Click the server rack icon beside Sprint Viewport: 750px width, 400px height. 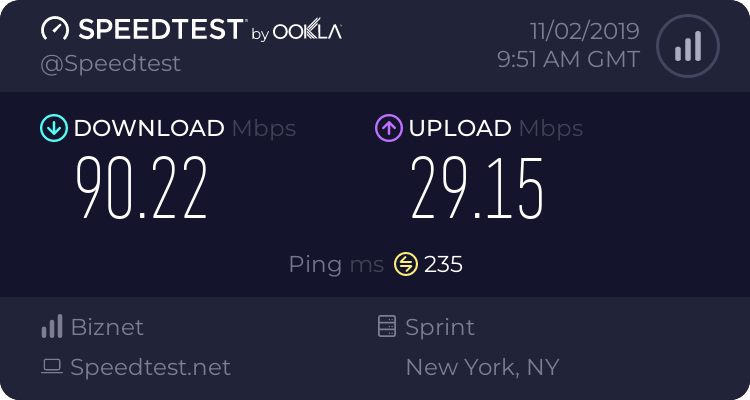pyautogui.click(x=386, y=327)
